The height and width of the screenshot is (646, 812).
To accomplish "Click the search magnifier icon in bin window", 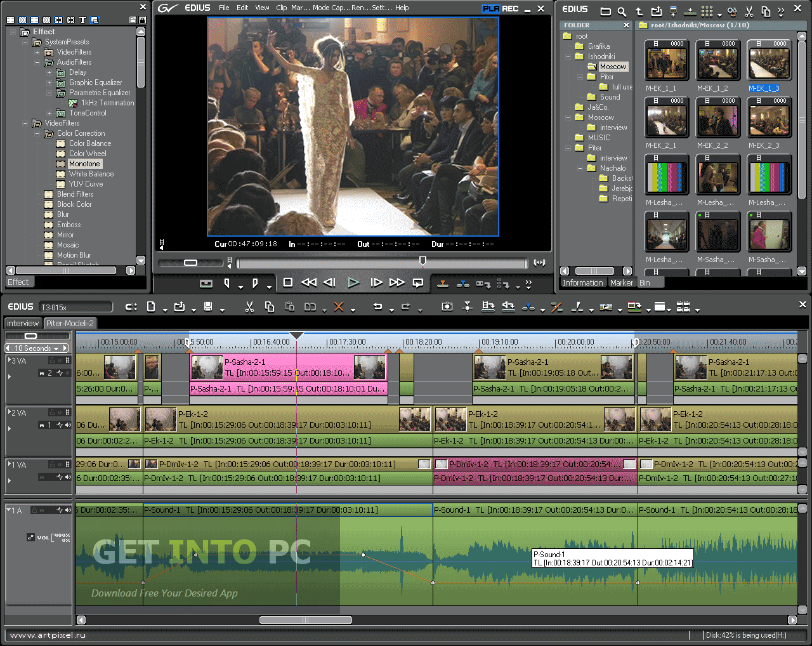I will [x=622, y=11].
